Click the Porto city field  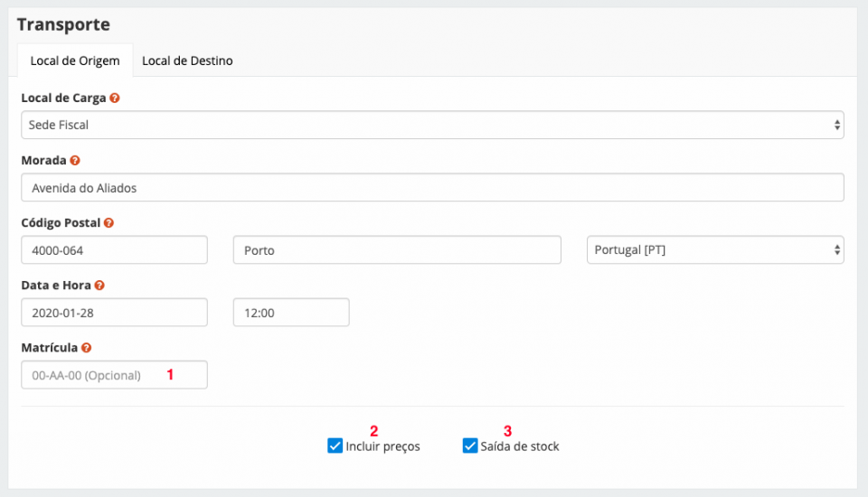coord(396,250)
